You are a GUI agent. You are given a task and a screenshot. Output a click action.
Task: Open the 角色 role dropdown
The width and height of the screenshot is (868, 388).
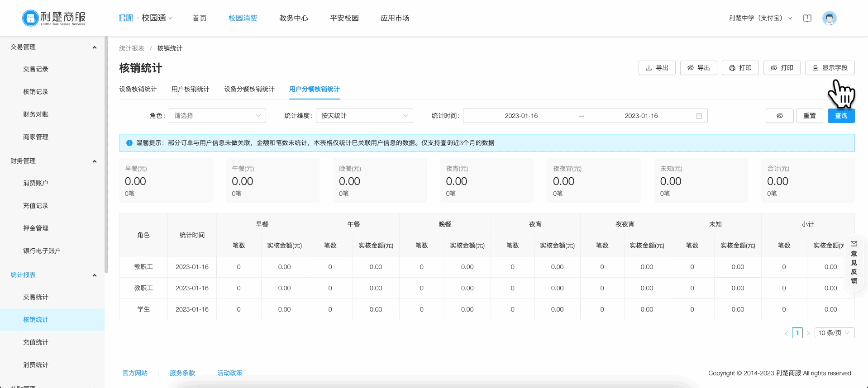217,116
